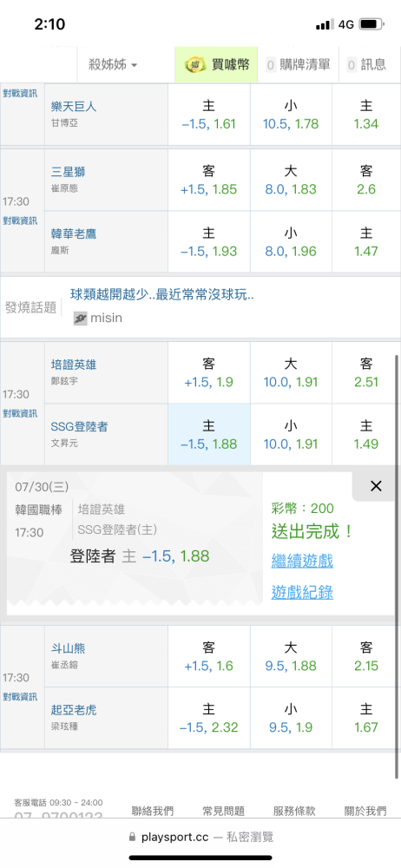This screenshot has width=401, height=868.
Task: Open misin user avatar icon
Action: [81, 318]
